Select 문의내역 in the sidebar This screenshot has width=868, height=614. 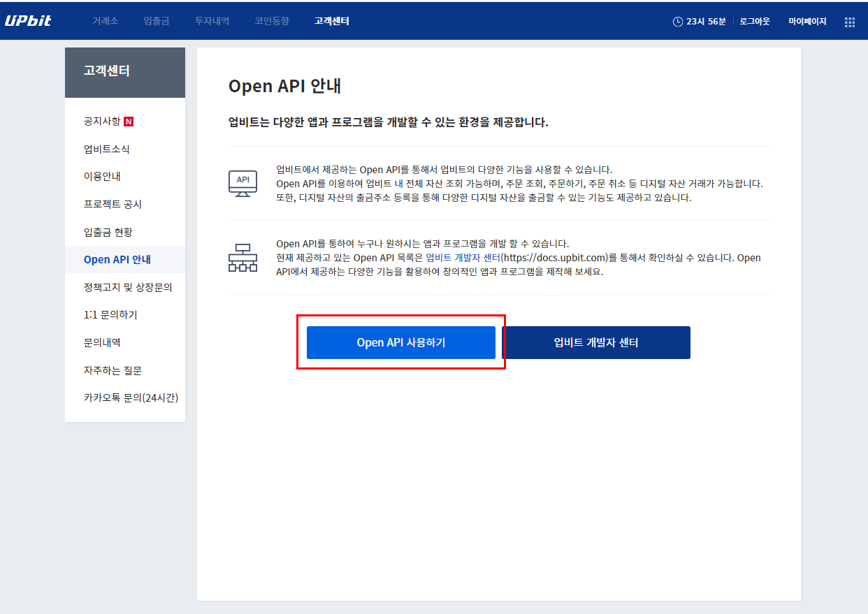point(102,342)
